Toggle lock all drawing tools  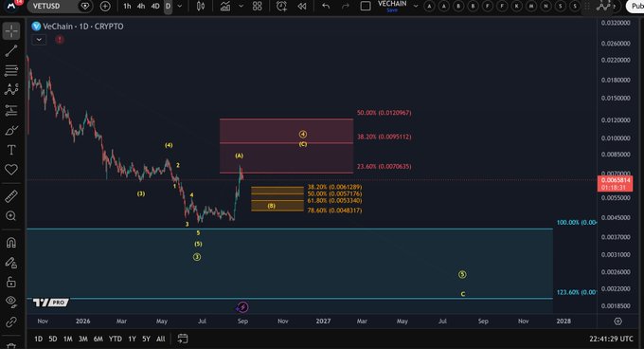point(11,282)
